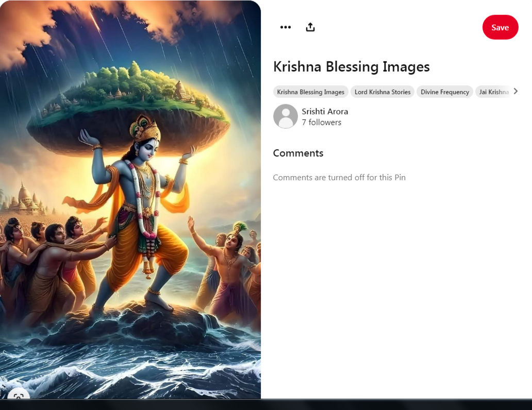
Task: Click the 7 followers text
Action: pyautogui.click(x=322, y=123)
